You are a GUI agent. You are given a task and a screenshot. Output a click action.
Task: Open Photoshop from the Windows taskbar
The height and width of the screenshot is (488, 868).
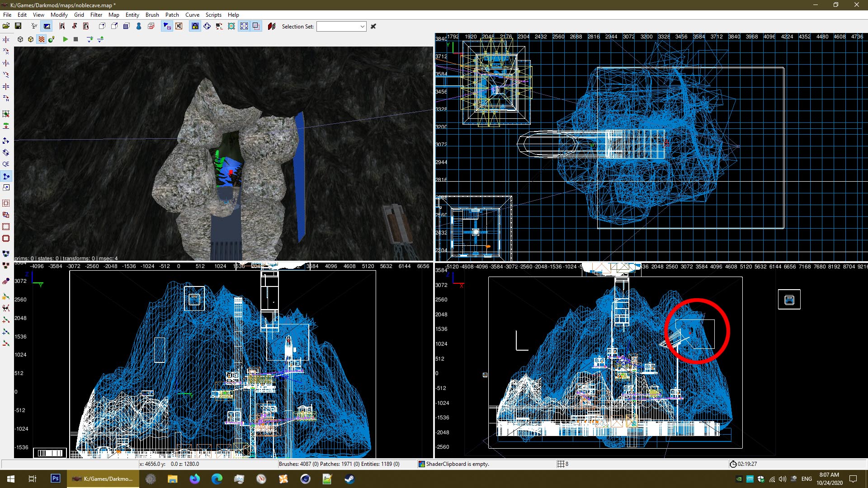(x=56, y=479)
